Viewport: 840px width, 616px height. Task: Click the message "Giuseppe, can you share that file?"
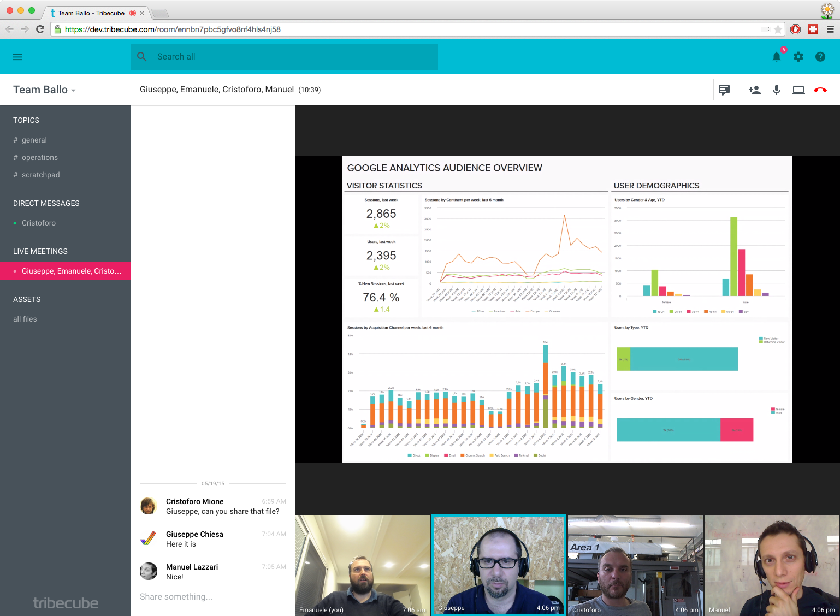(223, 511)
